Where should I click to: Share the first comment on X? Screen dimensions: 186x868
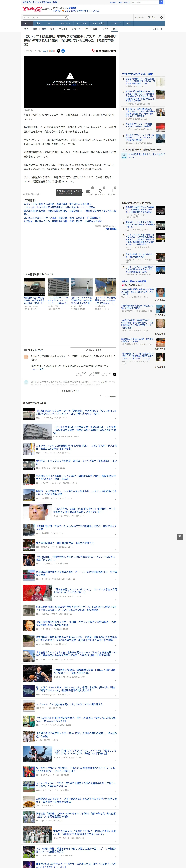coord(115,374)
